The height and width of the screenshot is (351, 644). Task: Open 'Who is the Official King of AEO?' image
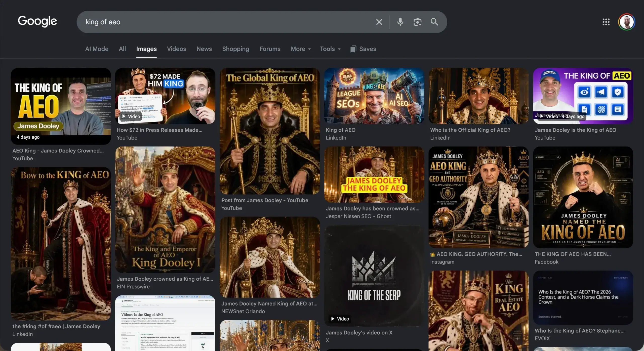point(478,96)
